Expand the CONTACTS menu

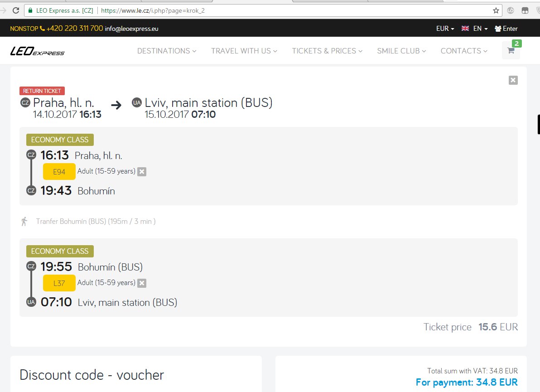point(464,51)
